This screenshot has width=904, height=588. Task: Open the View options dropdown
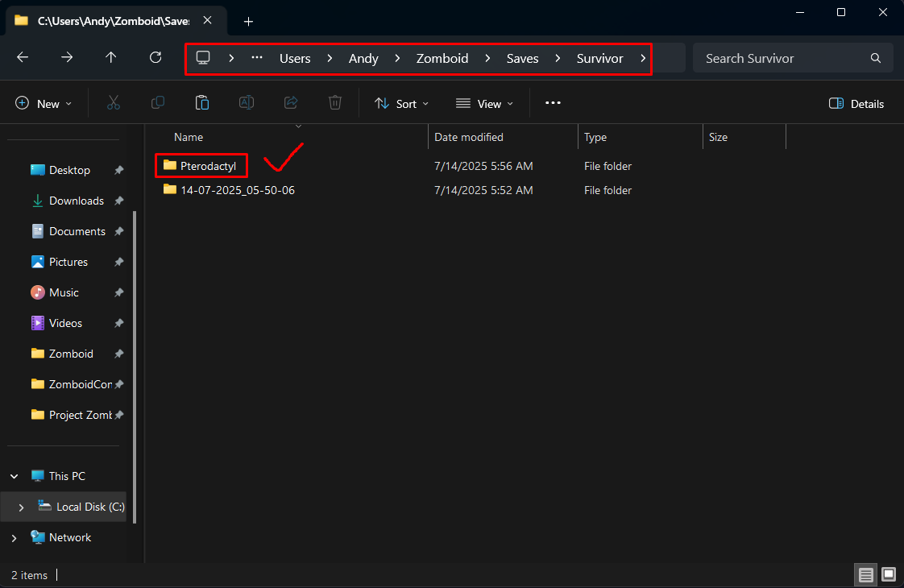[484, 103]
